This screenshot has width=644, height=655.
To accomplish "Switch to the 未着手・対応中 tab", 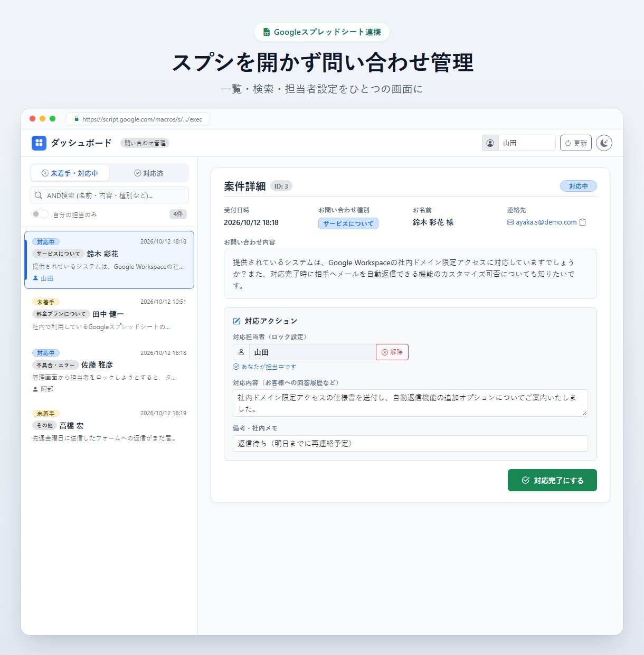I will point(70,173).
